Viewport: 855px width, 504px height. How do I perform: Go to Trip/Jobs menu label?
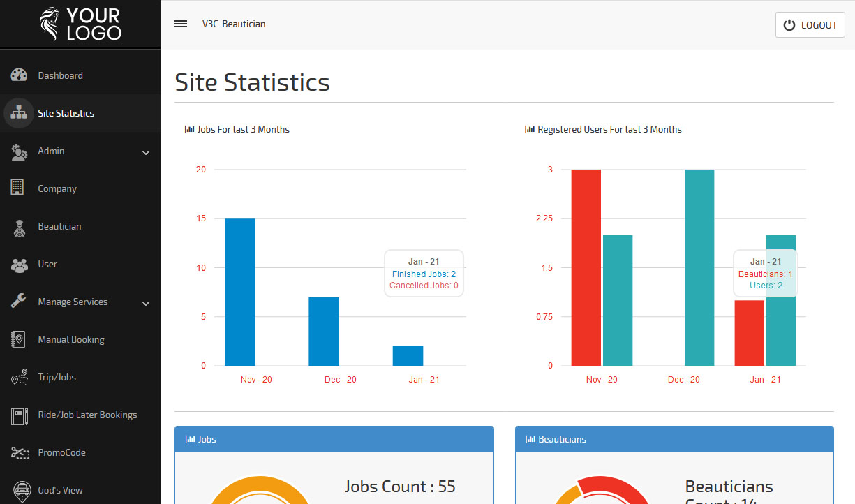pos(57,377)
